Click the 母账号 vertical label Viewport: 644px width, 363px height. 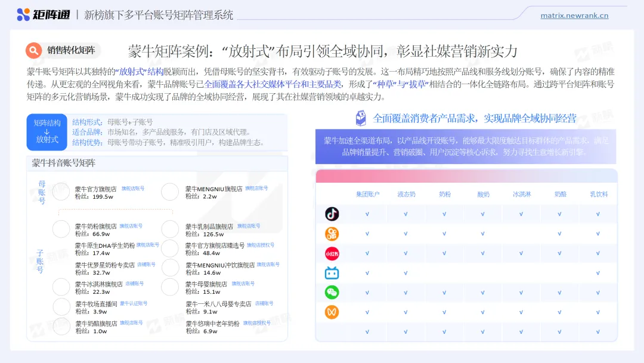(42, 192)
